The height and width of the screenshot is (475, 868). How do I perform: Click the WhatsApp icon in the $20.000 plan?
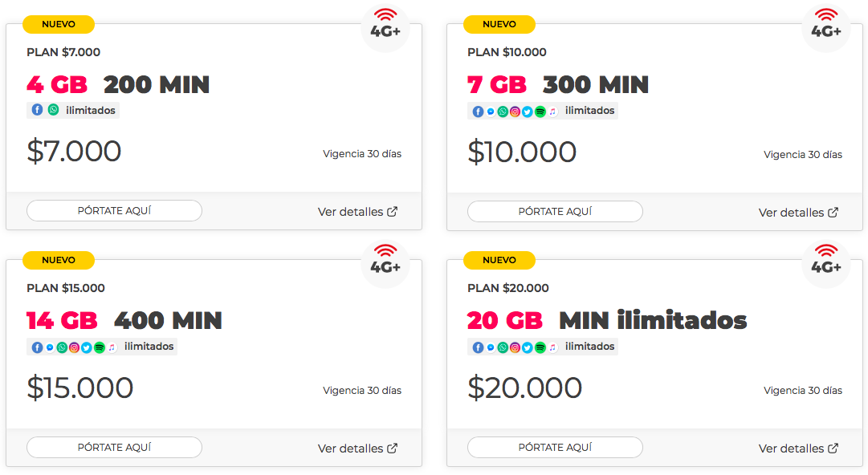(x=503, y=347)
